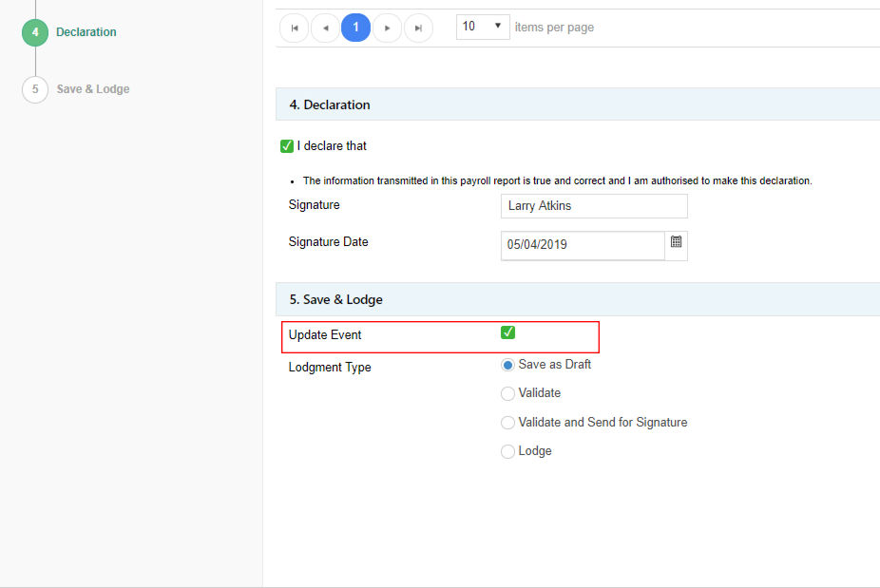
Task: Open the Signature Date calendar picker
Action: click(676, 243)
